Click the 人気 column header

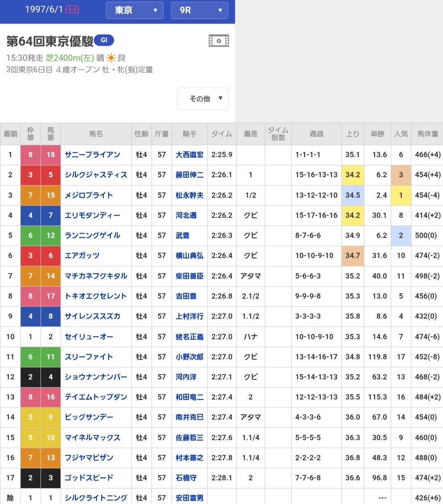click(x=401, y=134)
